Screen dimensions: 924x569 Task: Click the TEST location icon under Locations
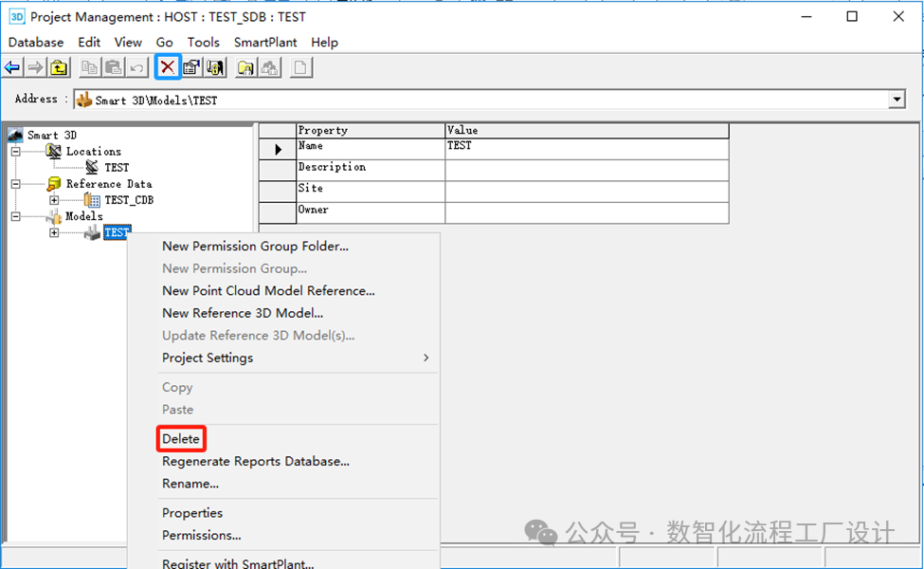92,168
